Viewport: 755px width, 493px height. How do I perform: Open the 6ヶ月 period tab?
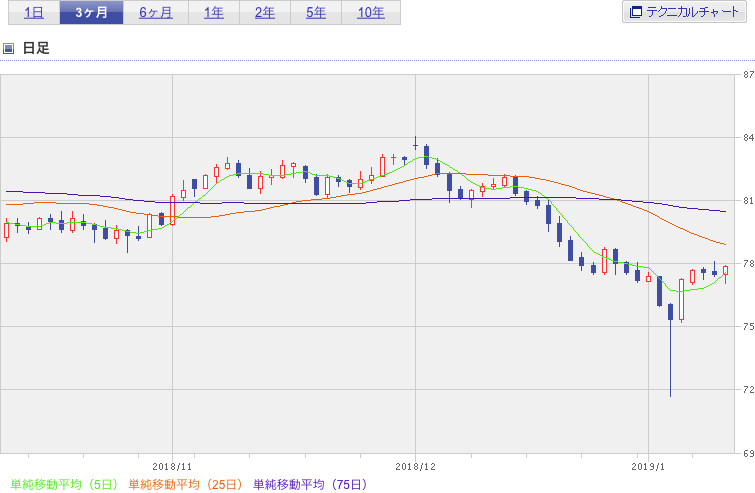[156, 12]
